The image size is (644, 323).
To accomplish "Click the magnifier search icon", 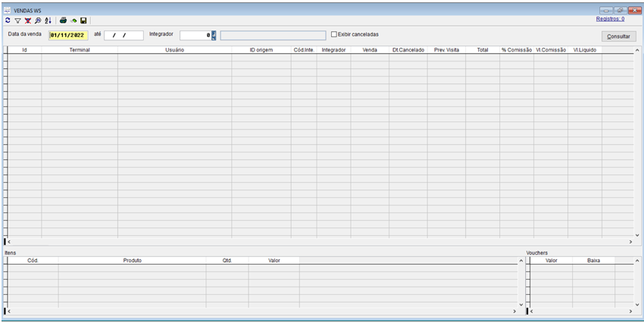I will point(38,20).
